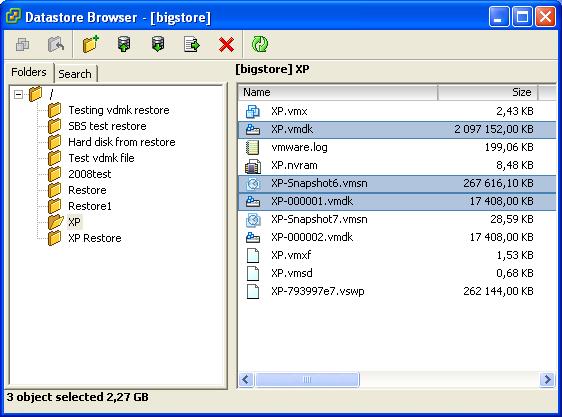Select the XP-793997e7.vswp file name

point(318,291)
